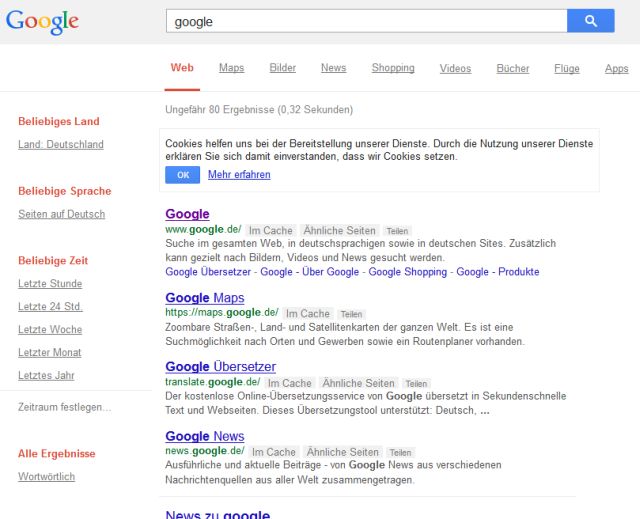Go to the Shopping tab

click(x=393, y=68)
